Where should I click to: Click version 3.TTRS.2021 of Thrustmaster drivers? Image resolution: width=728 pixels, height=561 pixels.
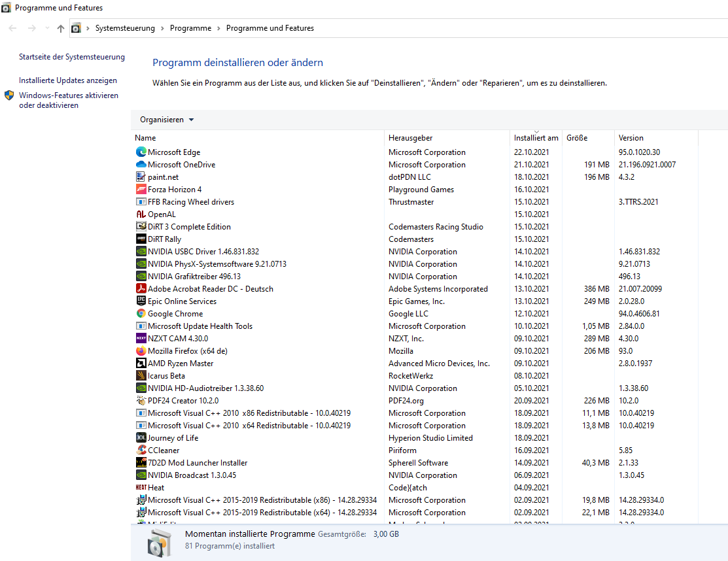(638, 202)
